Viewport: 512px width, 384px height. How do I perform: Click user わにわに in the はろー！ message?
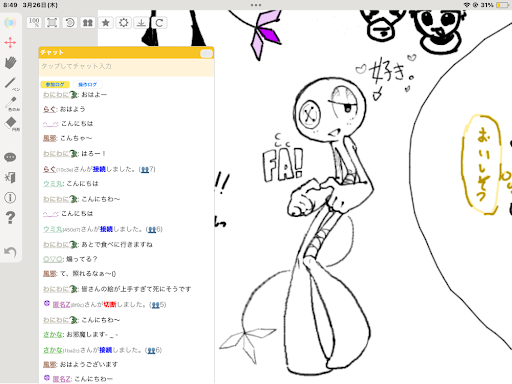click(x=60, y=154)
